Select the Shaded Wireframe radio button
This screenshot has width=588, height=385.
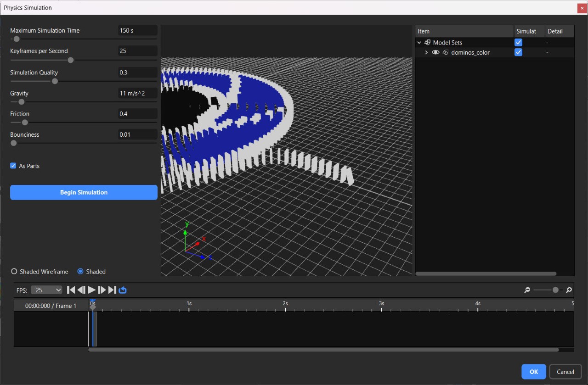pos(14,272)
